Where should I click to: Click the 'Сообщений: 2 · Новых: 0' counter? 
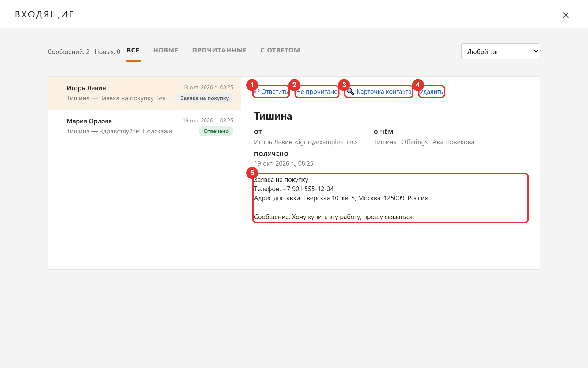(84, 52)
